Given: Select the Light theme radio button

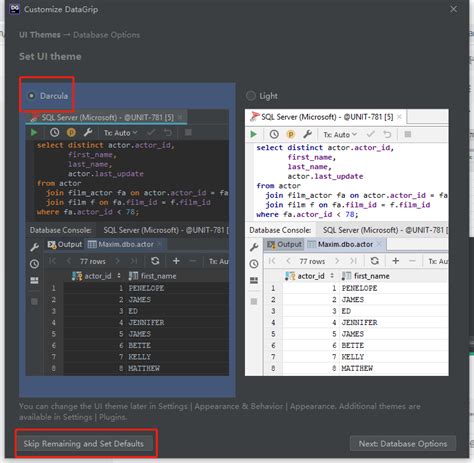Looking at the screenshot, I should click(x=250, y=96).
